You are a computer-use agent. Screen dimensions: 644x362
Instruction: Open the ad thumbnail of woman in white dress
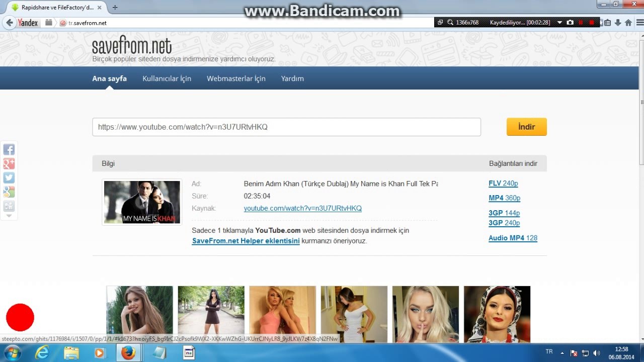pyautogui.click(x=354, y=314)
